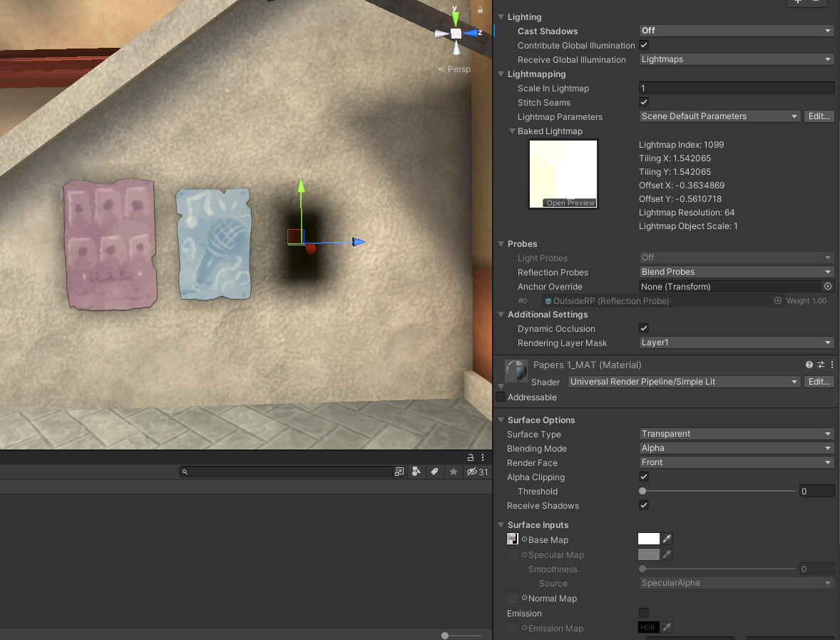840x640 pixels.
Task: Click the material presets icon next to help
Action: click(x=820, y=365)
